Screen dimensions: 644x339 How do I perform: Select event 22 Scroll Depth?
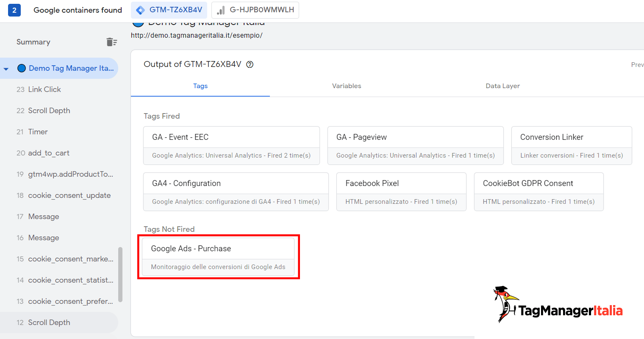coord(59,111)
